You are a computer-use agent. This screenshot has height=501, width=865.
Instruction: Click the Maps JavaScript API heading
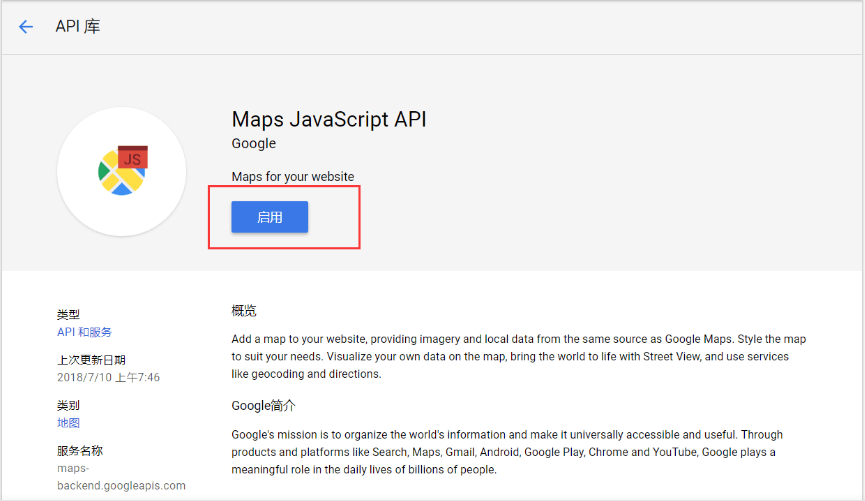click(x=329, y=119)
